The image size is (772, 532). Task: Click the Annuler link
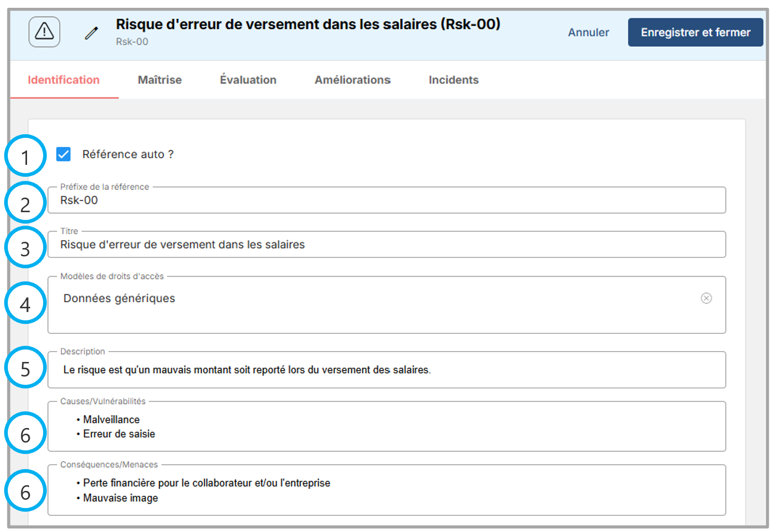click(588, 32)
